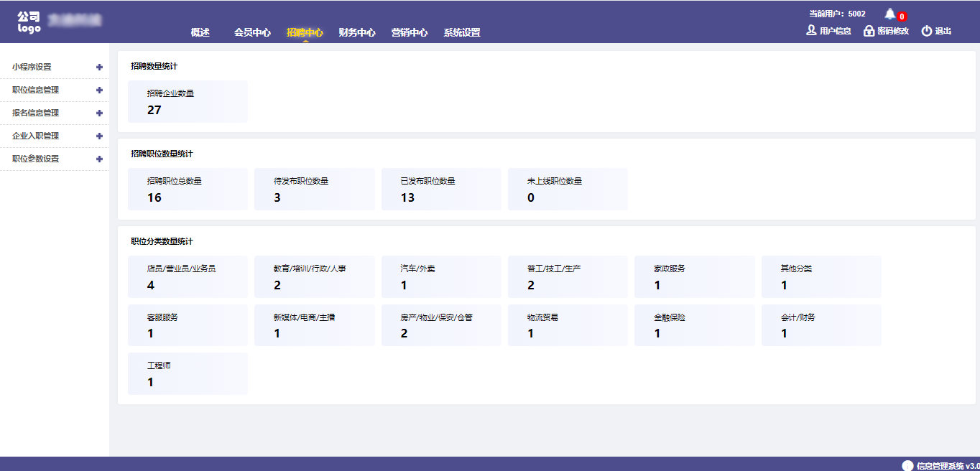Image resolution: width=980 pixels, height=471 pixels.
Task: Select the 招聘企业数量 statistic card
Action: 188,101
